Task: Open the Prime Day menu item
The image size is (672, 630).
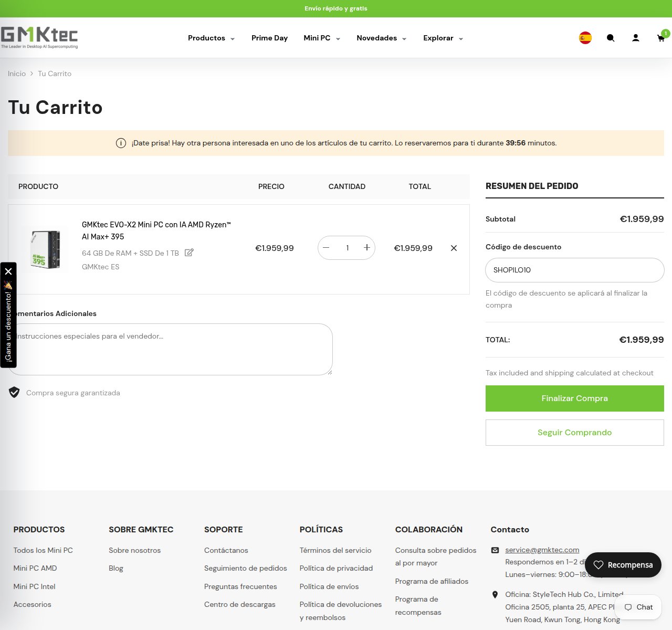Action: tap(269, 38)
